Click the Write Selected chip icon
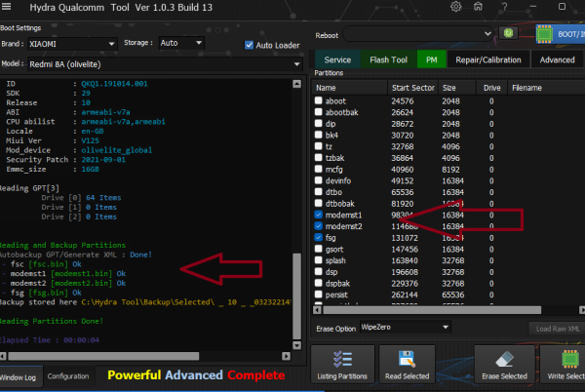 tap(569, 359)
